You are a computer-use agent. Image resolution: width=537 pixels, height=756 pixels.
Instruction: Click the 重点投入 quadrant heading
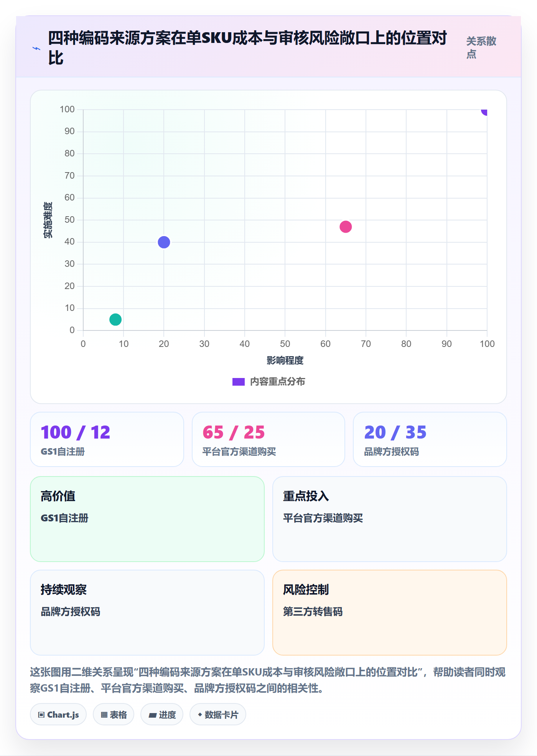(x=306, y=496)
